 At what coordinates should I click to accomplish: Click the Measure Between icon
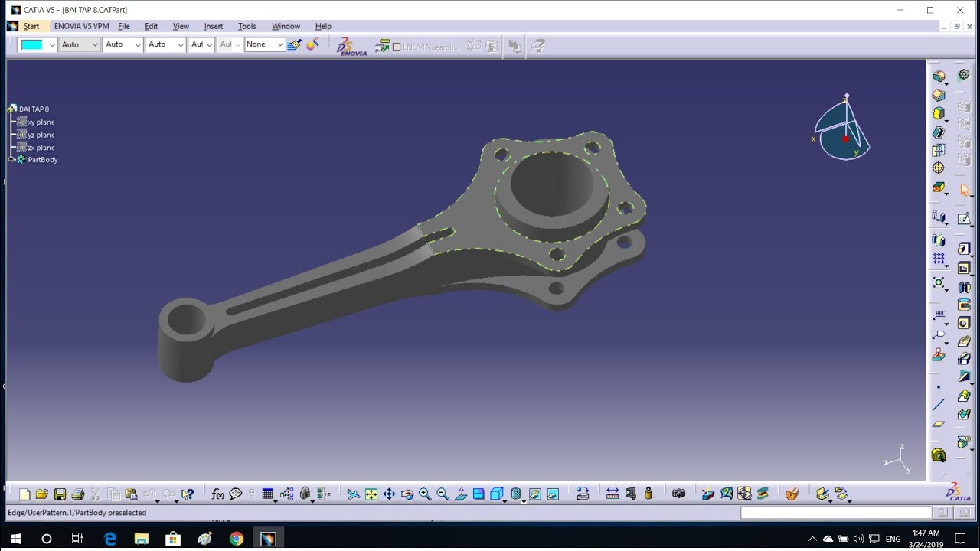612,494
